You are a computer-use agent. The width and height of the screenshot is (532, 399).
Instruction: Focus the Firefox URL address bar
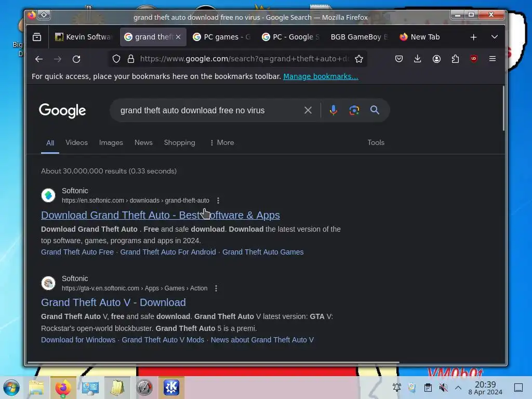244,59
